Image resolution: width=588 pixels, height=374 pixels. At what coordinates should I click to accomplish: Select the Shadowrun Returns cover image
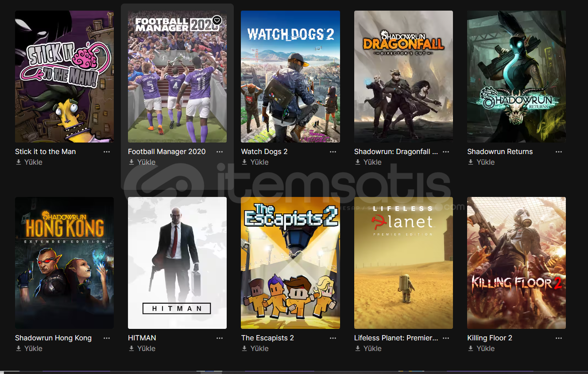pyautogui.click(x=516, y=77)
